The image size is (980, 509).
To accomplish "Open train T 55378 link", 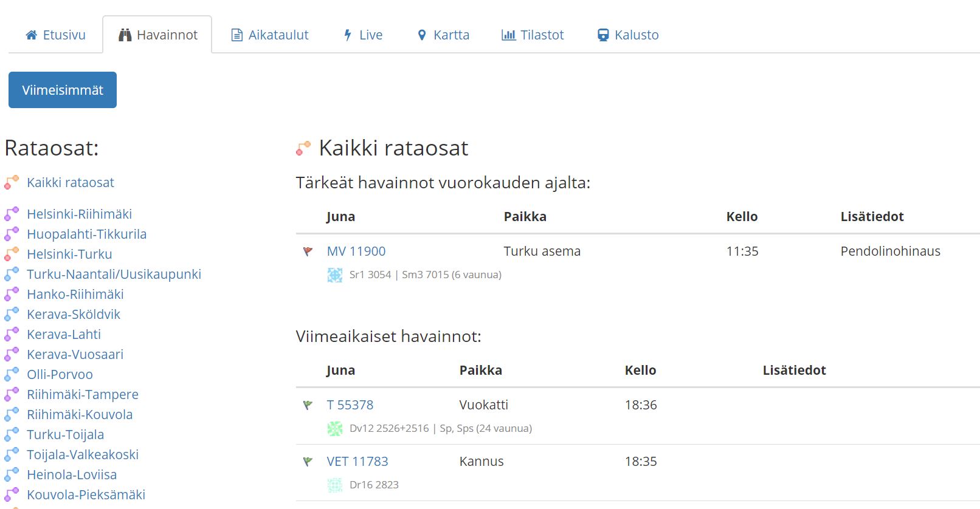I will tap(350, 405).
